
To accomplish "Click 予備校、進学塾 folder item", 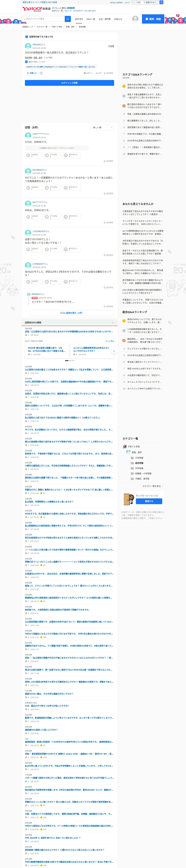I will pos(140,479).
